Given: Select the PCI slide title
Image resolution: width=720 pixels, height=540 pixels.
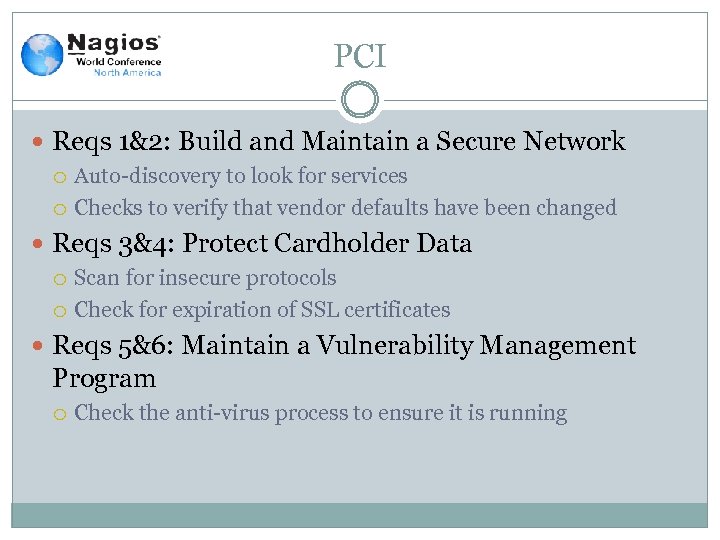Looking at the screenshot, I should click(359, 57).
